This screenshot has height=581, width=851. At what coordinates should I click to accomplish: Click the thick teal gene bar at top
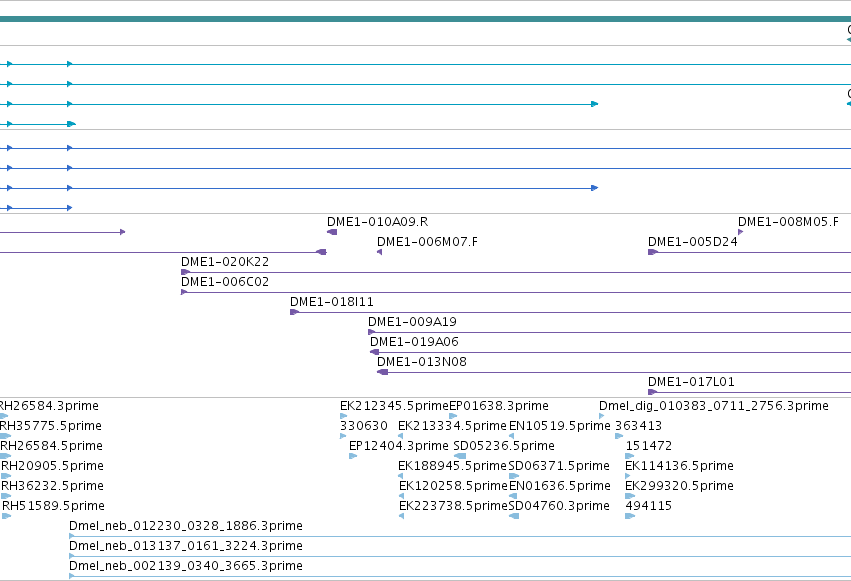click(x=426, y=19)
